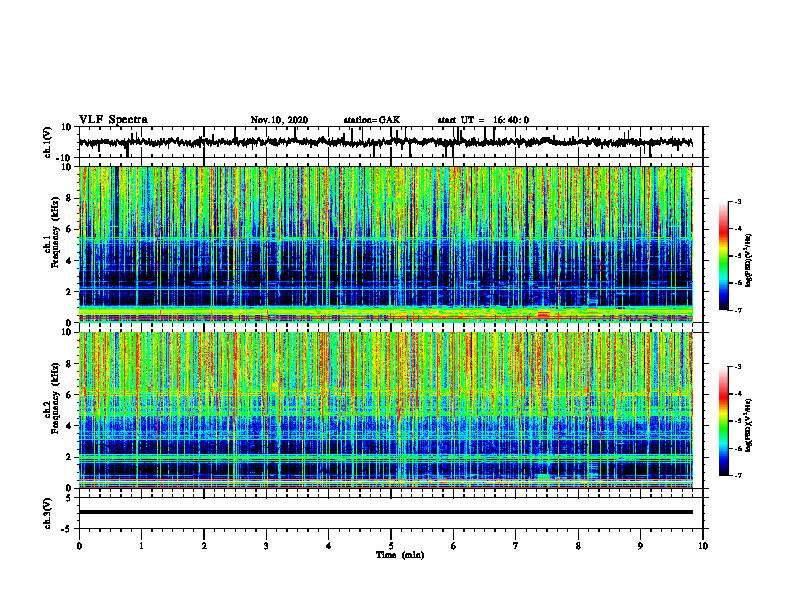Screen dimensions: 792x612
Task: Click the ch.3 flat black voltage trace
Action: click(385, 512)
